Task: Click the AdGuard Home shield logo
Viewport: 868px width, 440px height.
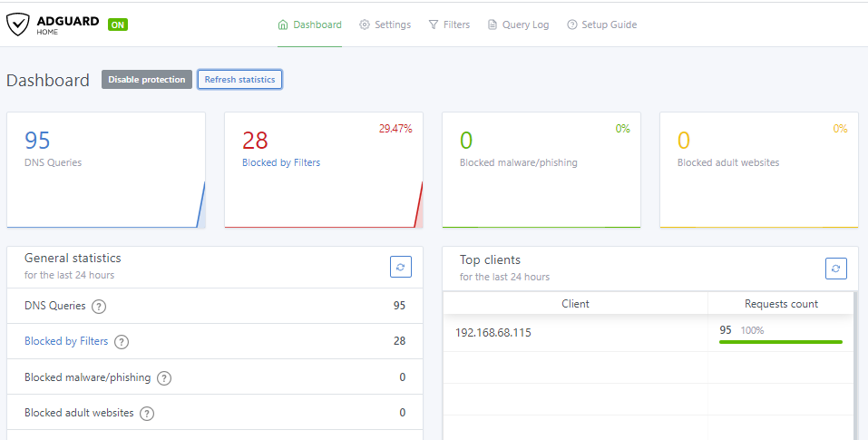Action: (18, 24)
